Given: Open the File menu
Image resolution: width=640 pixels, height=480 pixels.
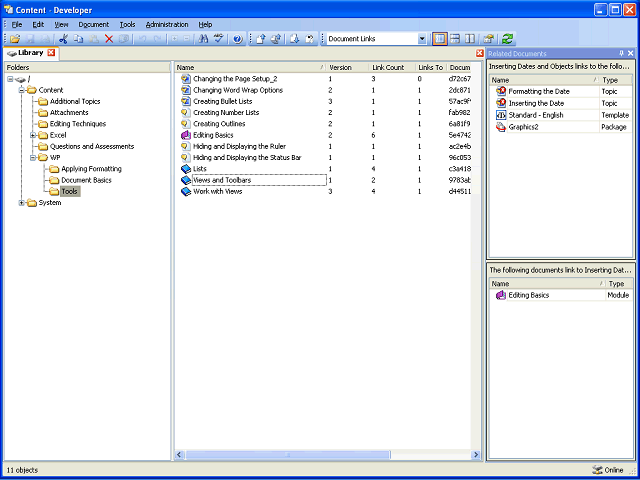Looking at the screenshot, I should [17, 24].
